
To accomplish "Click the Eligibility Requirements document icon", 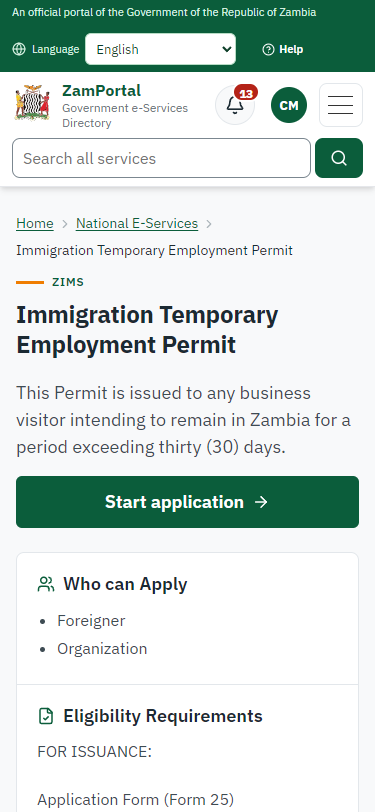I will [46, 716].
